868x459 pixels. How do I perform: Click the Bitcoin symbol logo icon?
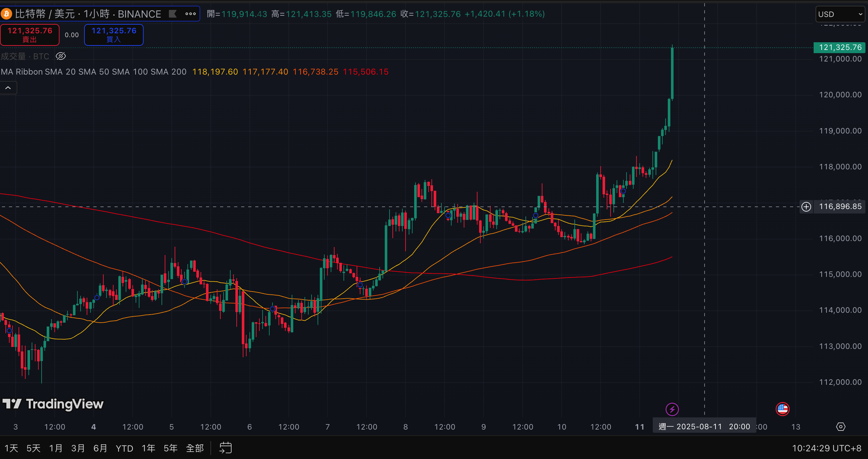(6, 14)
